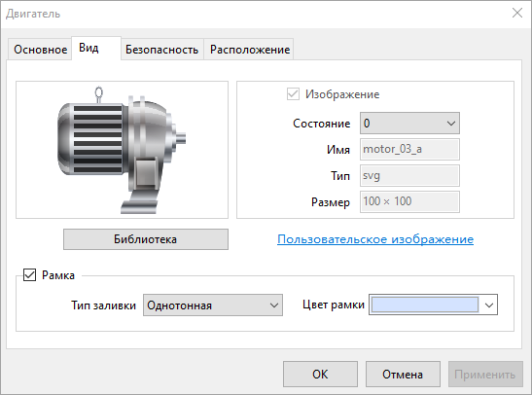Open the Пользовательское изображение link
This screenshot has width=532, height=395.
tap(375, 239)
